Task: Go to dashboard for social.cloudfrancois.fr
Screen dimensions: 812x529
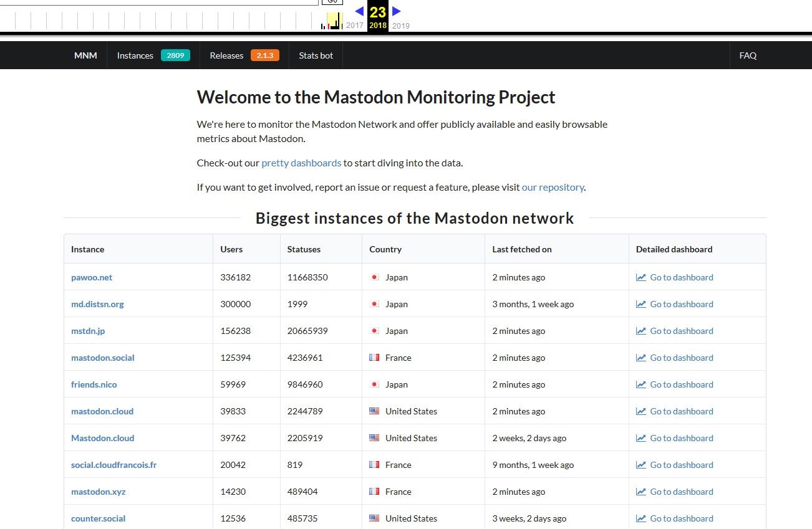Action: point(681,465)
